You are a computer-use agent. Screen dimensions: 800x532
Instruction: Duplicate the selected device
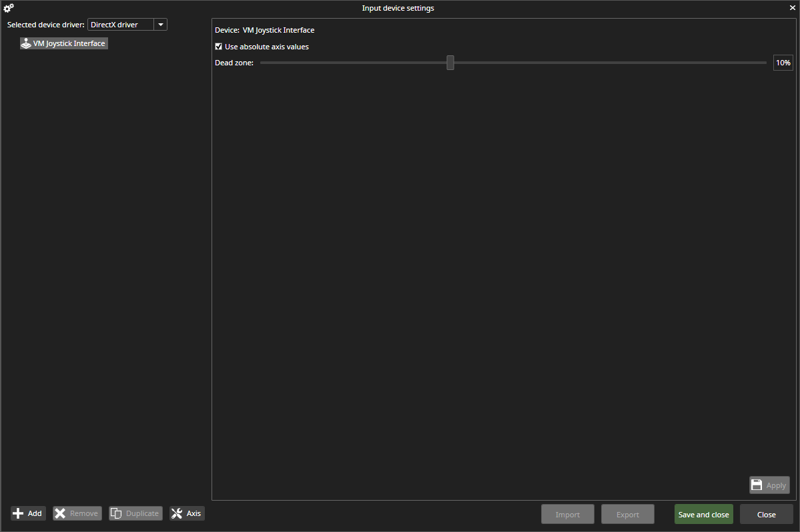[x=135, y=513]
